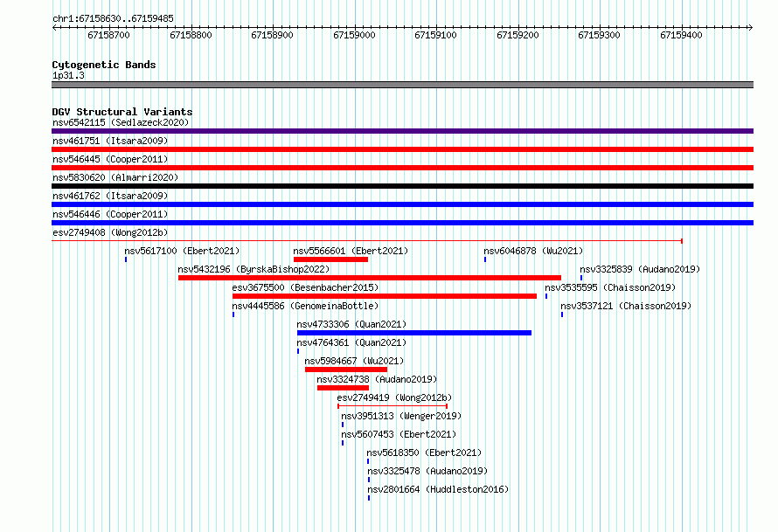Click the DGV Structural Variants track title
778x532 pixels.
pyautogui.click(x=122, y=112)
